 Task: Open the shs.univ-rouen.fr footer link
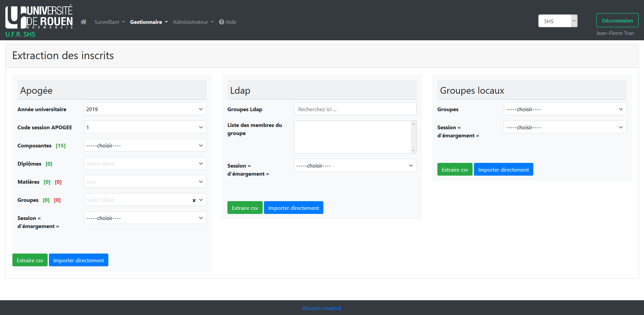coord(322,308)
